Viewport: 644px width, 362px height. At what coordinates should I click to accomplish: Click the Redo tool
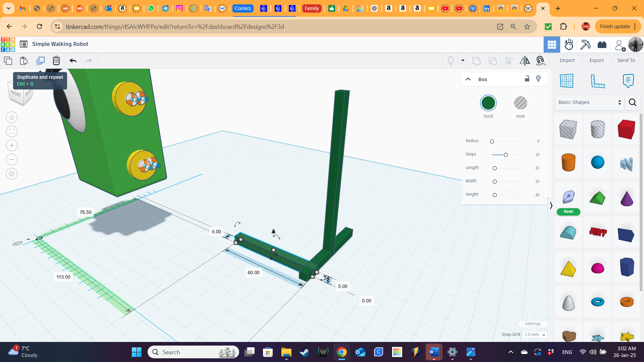point(89,61)
